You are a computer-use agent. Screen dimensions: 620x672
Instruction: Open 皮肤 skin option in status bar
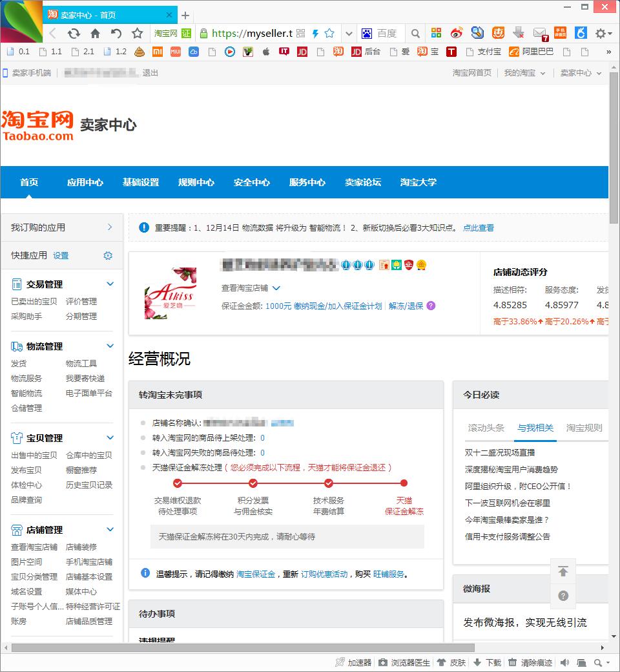[x=451, y=662]
